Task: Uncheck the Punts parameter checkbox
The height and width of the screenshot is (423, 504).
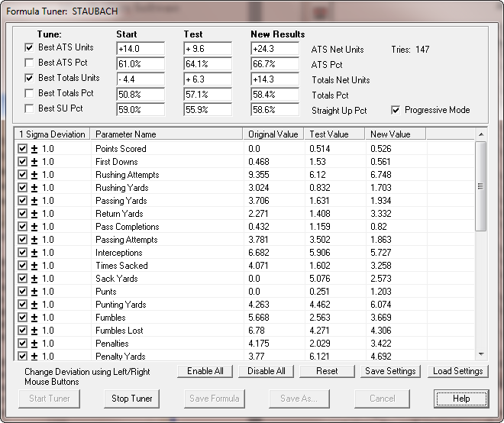Action: 22,292
